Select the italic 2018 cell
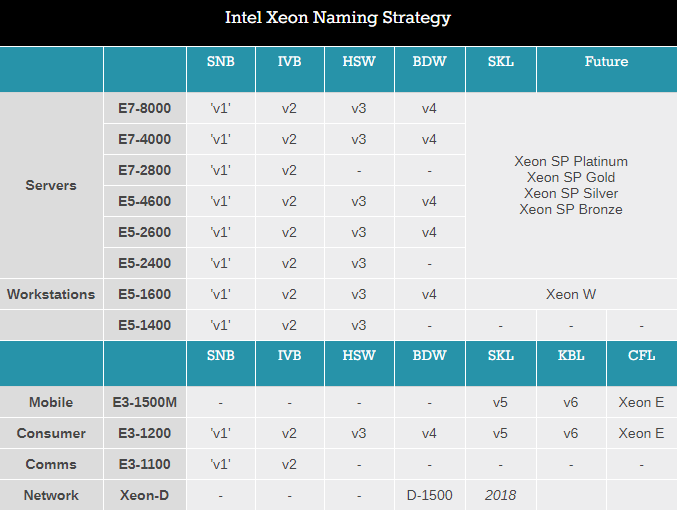 click(500, 495)
